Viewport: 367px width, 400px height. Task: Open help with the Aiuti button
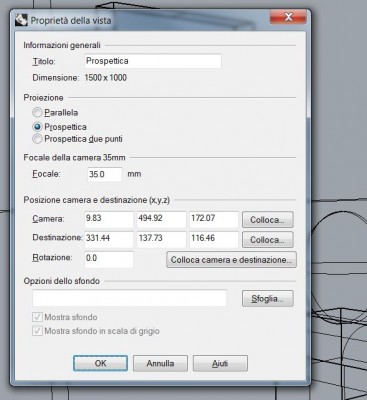(220, 363)
